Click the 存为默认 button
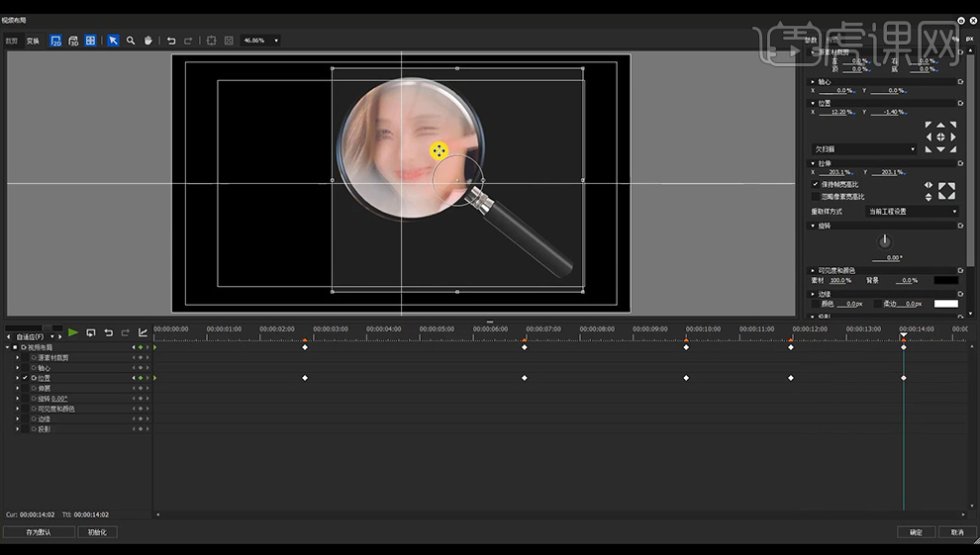 point(39,532)
